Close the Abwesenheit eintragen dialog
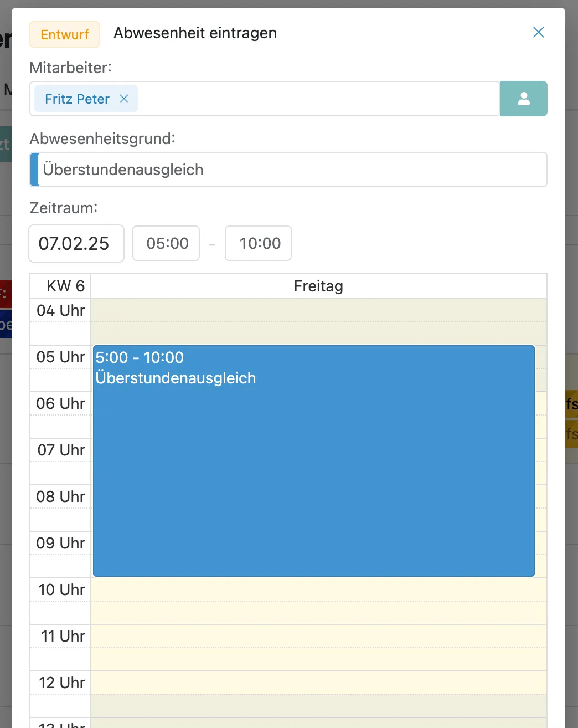Viewport: 578px width, 728px height. (538, 33)
